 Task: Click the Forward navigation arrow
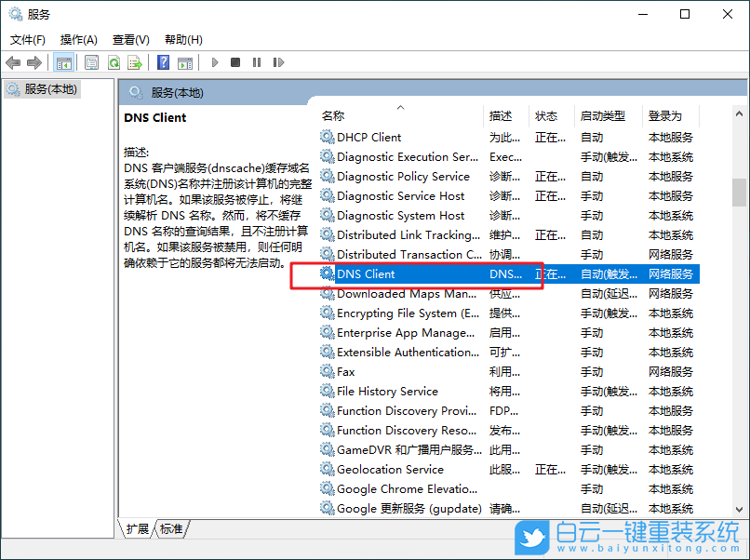[x=33, y=62]
